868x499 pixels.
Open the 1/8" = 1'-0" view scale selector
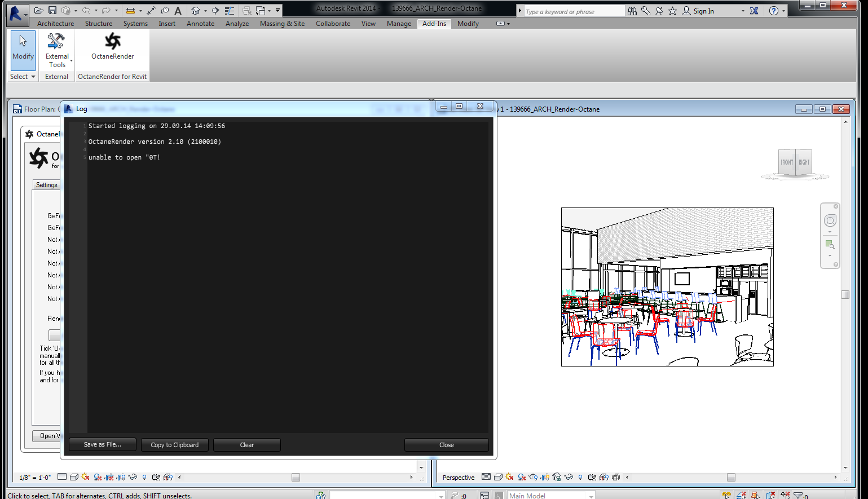click(x=35, y=478)
